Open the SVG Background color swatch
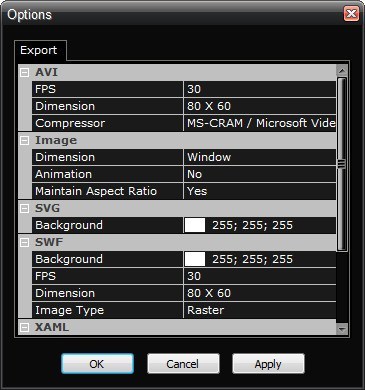The height and width of the screenshot is (390, 365). (x=195, y=225)
